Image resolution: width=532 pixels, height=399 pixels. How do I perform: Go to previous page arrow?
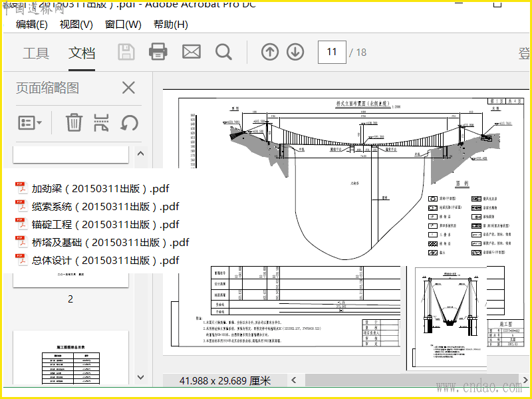[270, 52]
